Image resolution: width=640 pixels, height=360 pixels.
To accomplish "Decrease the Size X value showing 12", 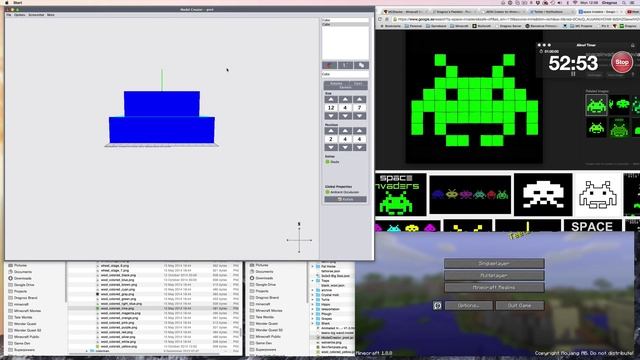I will (331, 116).
